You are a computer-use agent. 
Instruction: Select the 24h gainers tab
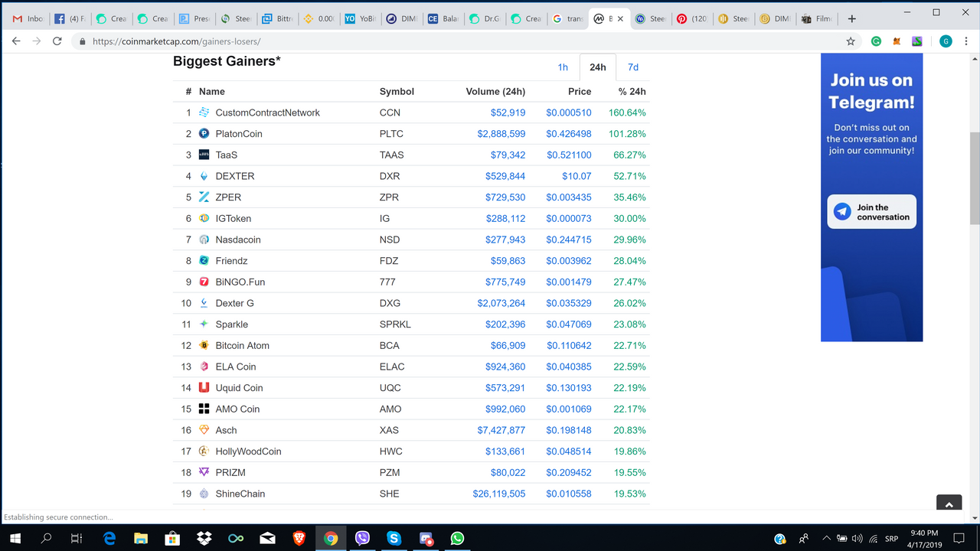(x=598, y=67)
